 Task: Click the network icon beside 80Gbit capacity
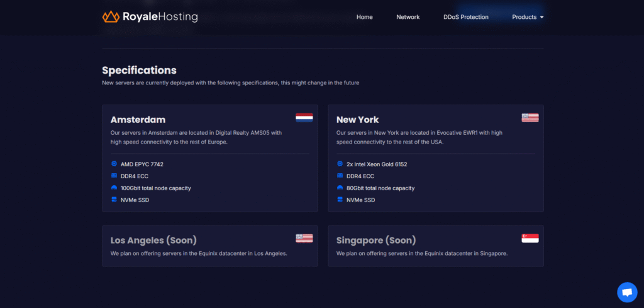coord(340,188)
